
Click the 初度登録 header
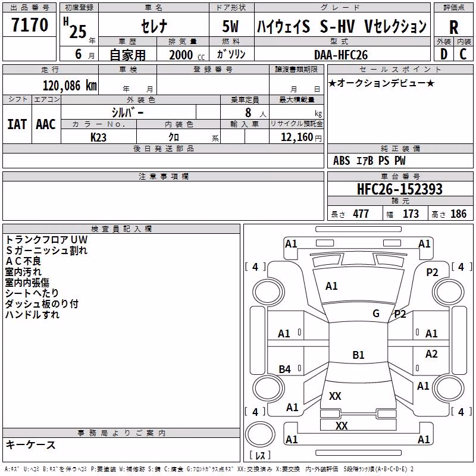coord(79,8)
